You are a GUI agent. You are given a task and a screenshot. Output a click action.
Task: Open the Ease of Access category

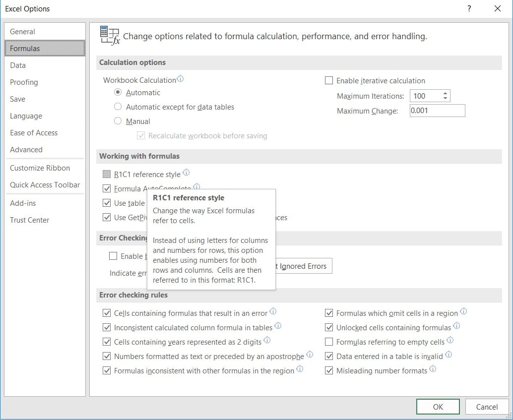tap(45, 133)
